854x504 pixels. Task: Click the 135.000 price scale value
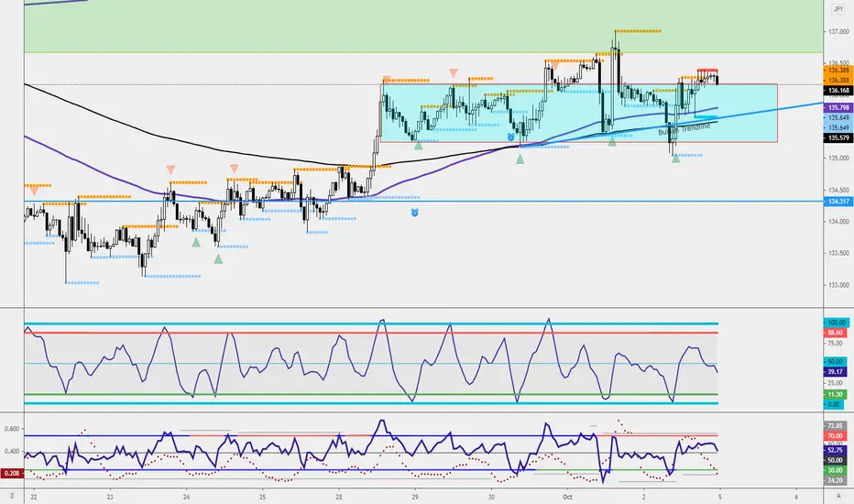(838, 159)
